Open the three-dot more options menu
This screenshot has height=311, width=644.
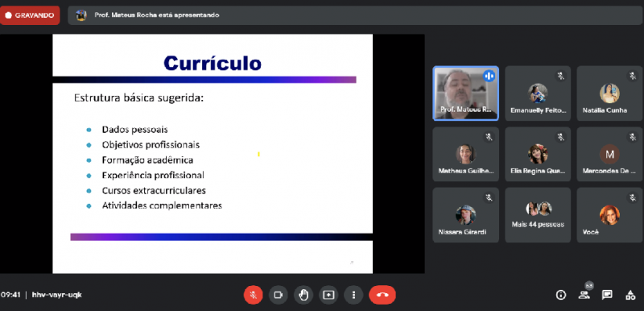(353, 295)
